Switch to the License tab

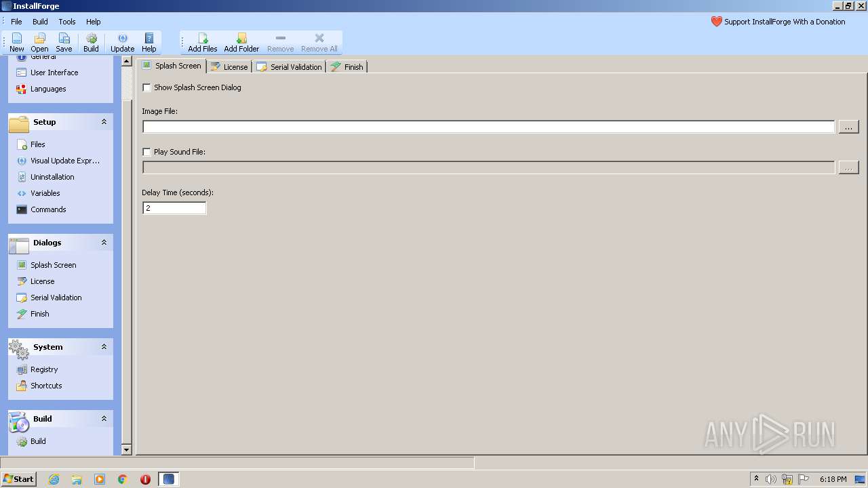tap(229, 66)
